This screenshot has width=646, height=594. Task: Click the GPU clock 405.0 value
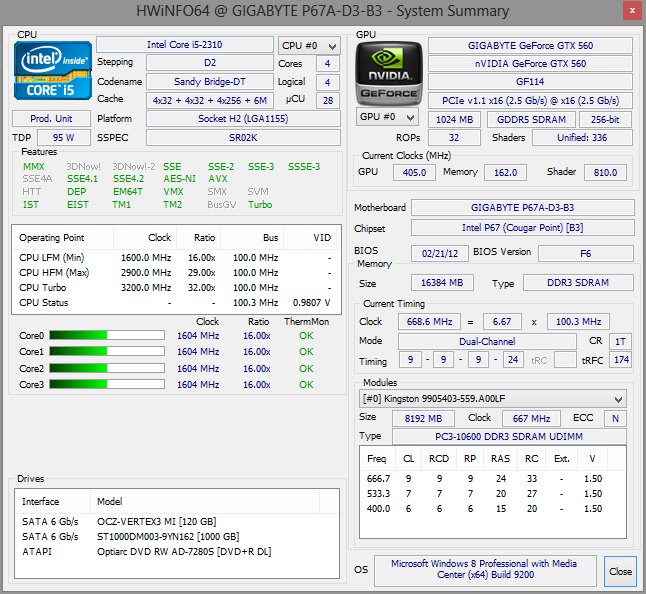(414, 173)
